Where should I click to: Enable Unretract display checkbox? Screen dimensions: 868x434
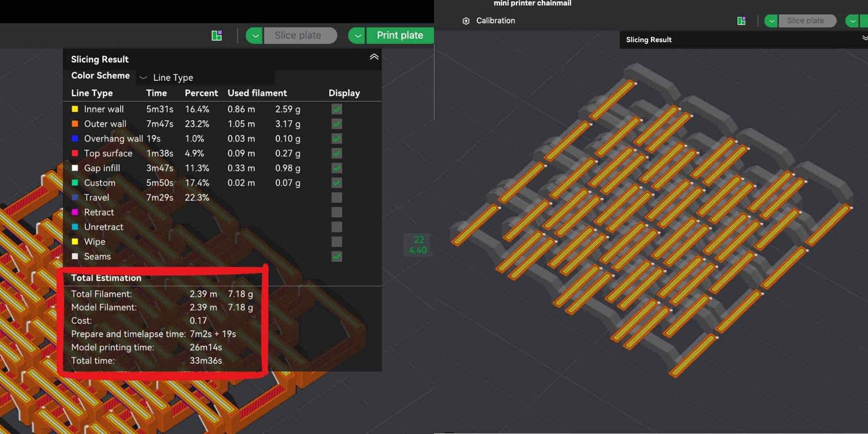[x=337, y=227]
